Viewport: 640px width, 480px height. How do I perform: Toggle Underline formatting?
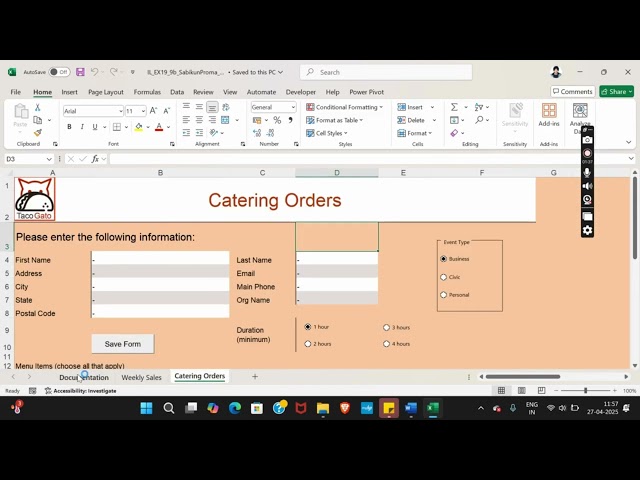point(95,127)
